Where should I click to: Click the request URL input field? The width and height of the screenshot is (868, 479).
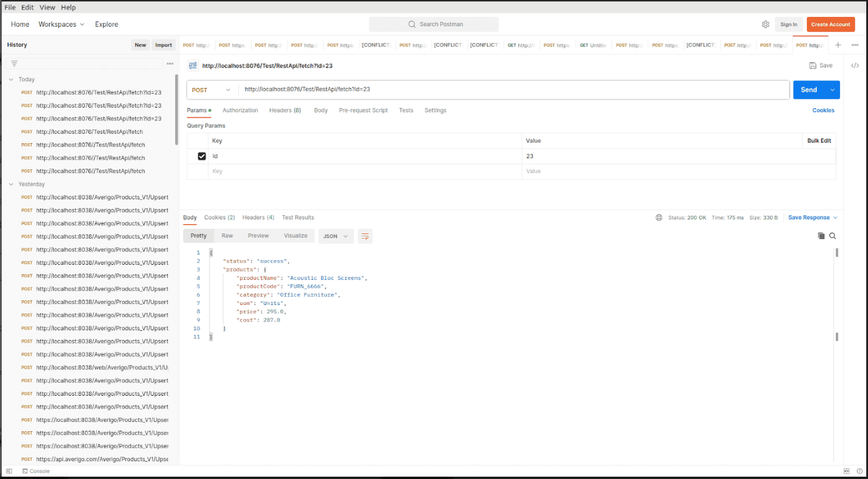(x=514, y=90)
